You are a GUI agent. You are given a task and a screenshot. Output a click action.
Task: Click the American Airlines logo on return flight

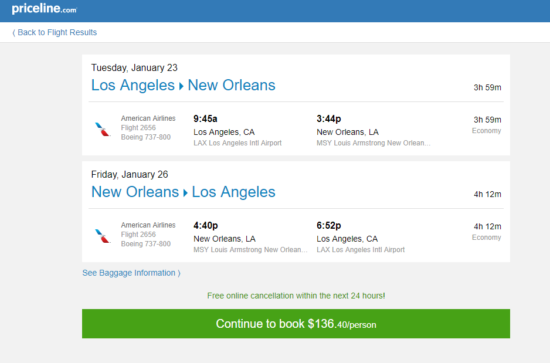(102, 236)
